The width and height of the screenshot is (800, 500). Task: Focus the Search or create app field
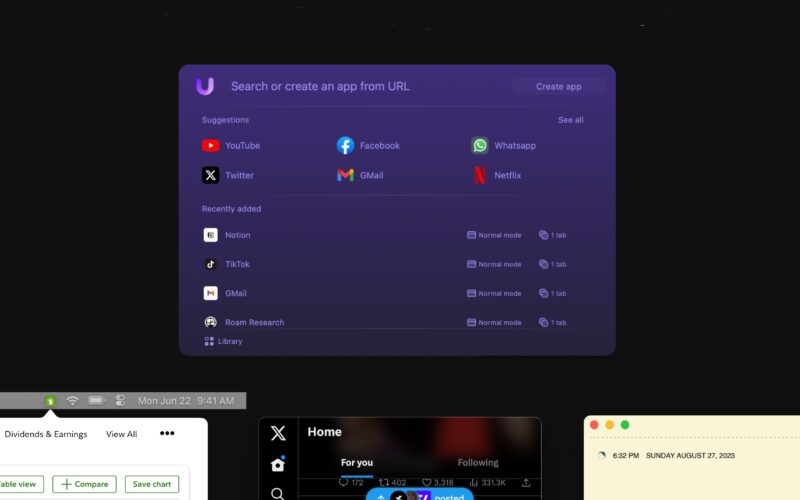(320, 86)
